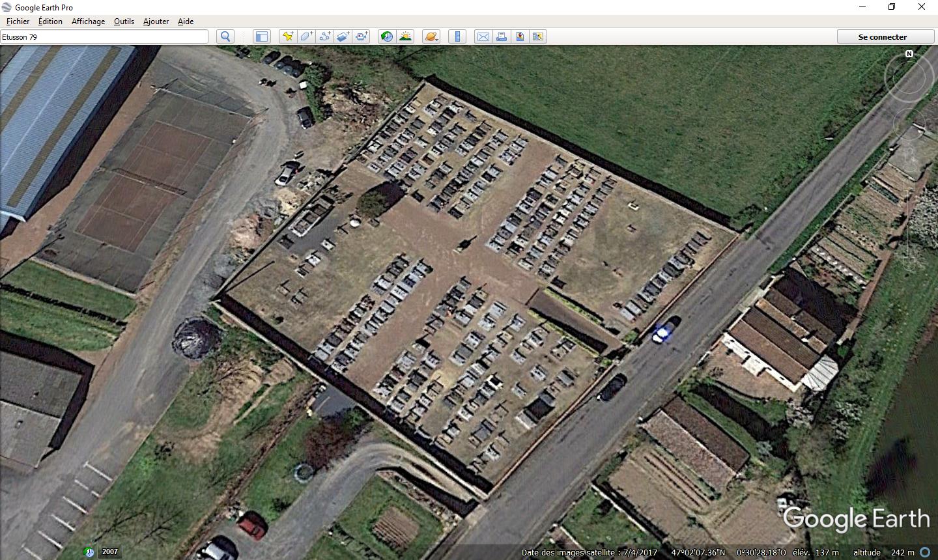Click the search field containing Etusson 79

[x=104, y=36]
